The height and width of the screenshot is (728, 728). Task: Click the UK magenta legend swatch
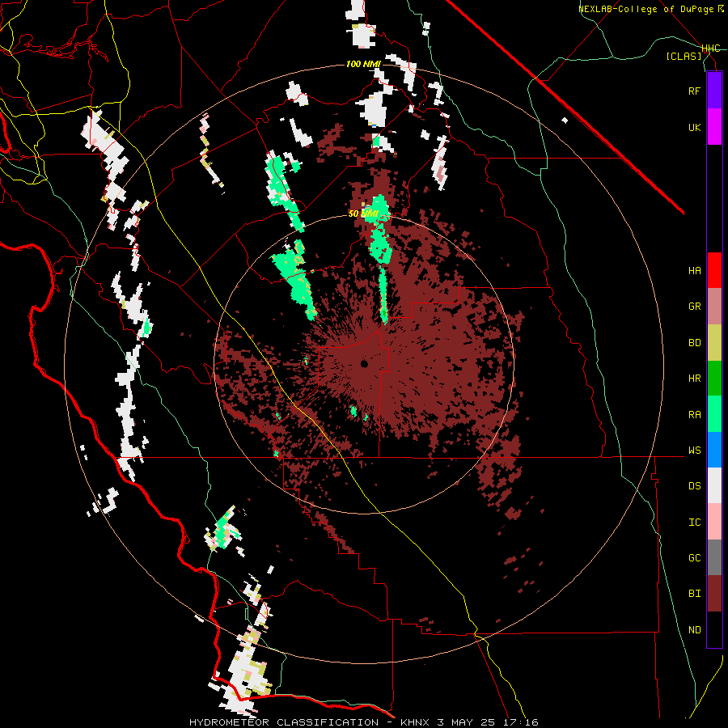(714, 127)
